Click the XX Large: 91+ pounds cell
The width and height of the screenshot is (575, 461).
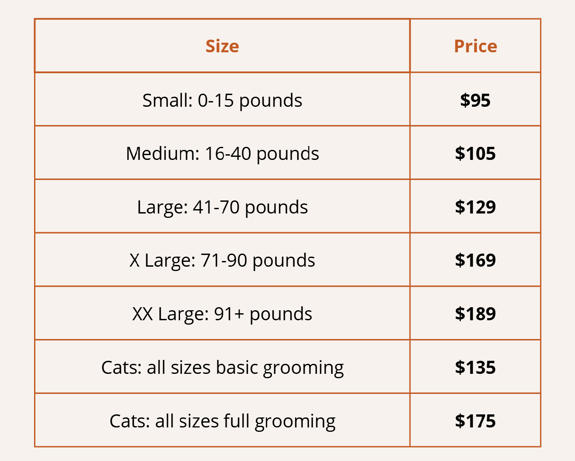point(222,313)
